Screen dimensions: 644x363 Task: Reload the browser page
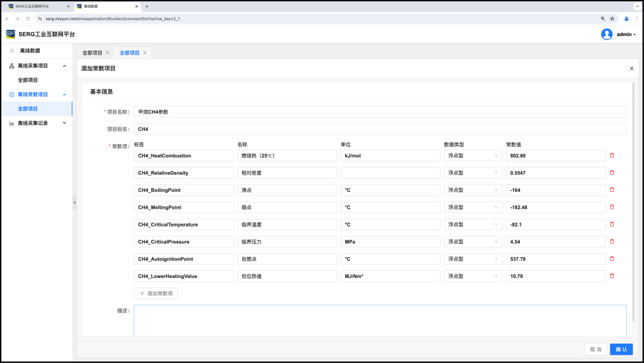point(26,19)
